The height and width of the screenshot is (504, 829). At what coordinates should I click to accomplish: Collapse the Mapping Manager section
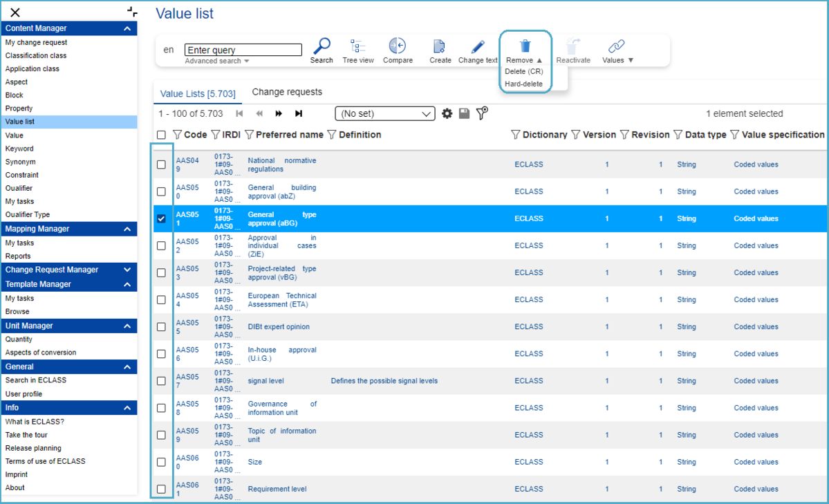coord(127,229)
